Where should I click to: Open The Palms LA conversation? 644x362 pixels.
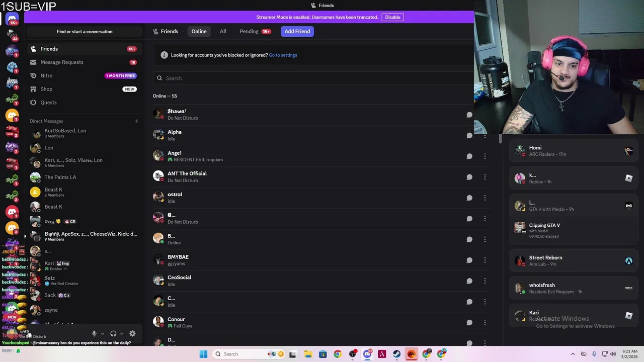84,177
